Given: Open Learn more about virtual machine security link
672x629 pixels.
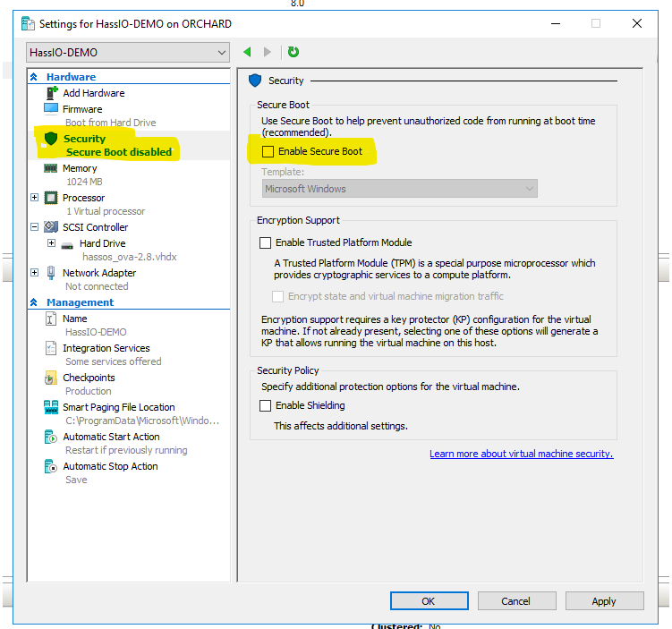Looking at the screenshot, I should pos(521,454).
